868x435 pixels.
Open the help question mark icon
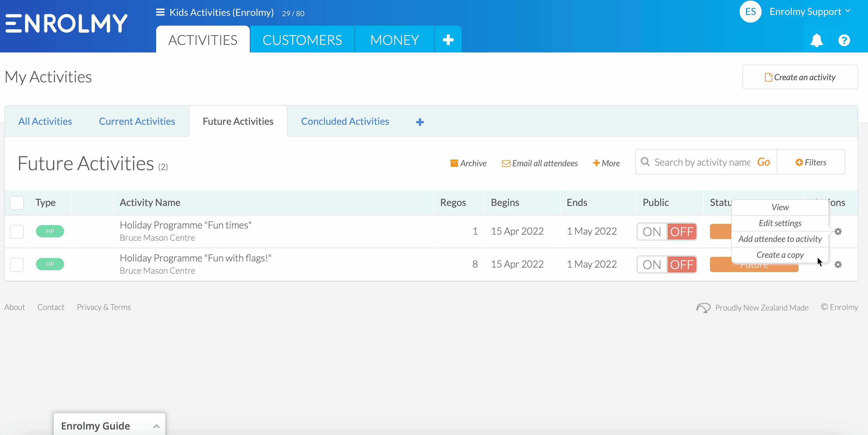(844, 41)
